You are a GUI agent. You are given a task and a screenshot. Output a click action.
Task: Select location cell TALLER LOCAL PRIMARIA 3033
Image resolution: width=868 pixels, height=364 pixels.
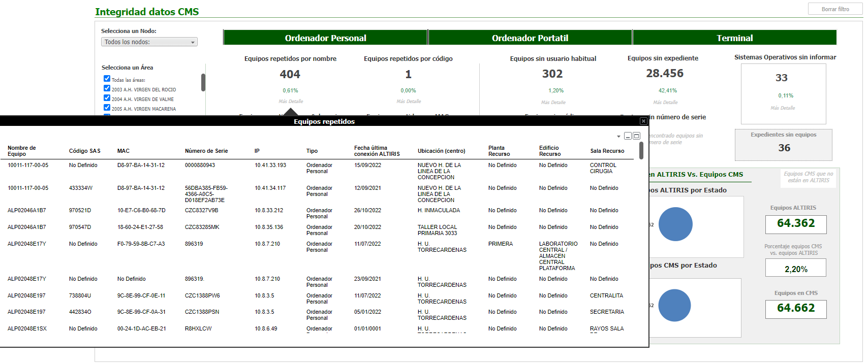click(x=438, y=230)
